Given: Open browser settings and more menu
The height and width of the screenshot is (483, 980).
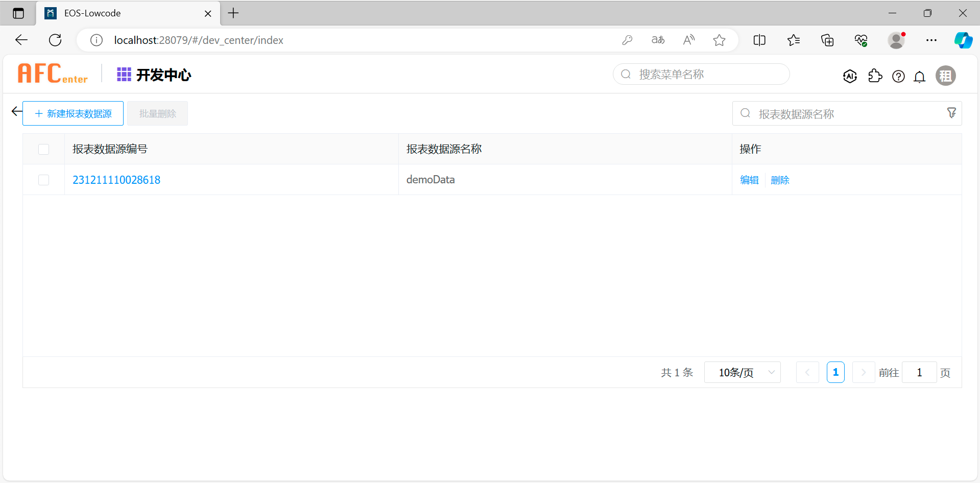Looking at the screenshot, I should (x=931, y=40).
